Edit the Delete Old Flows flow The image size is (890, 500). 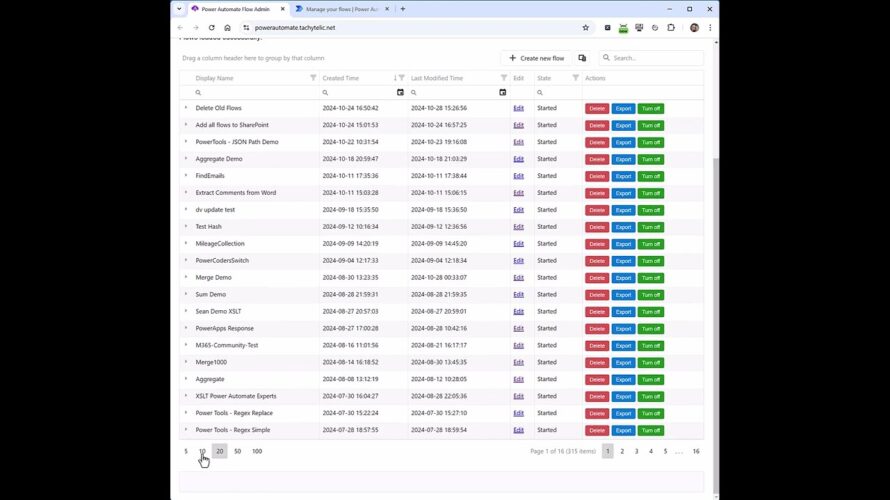point(519,108)
